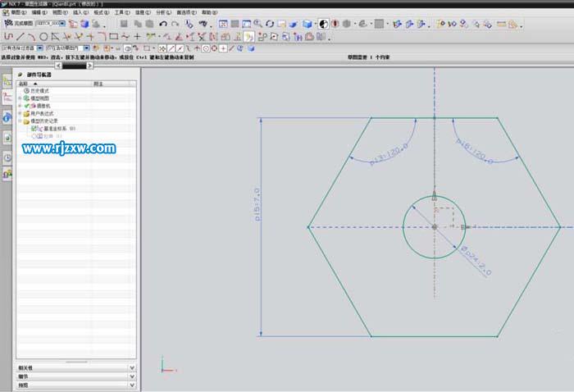Collapse the Model History (模型历史记录) node

tap(20, 121)
